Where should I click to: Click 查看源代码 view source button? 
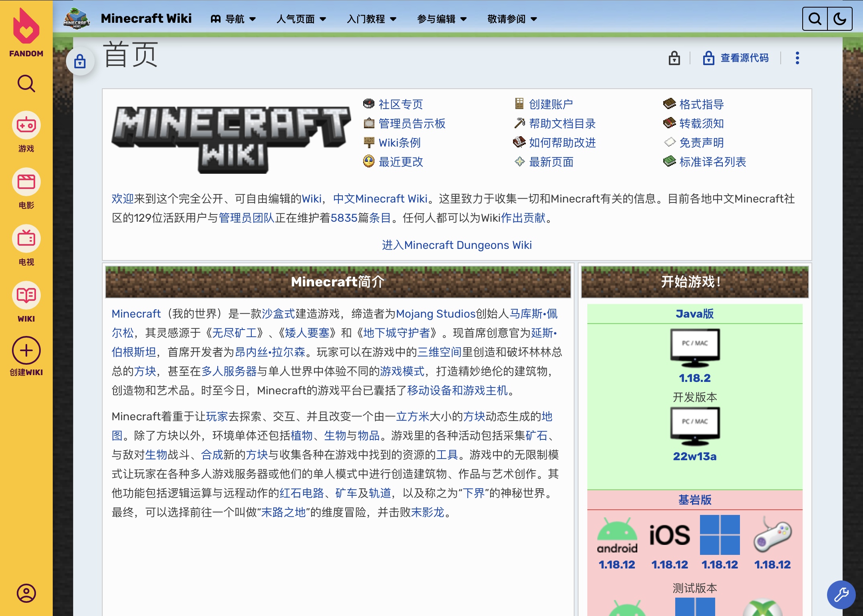pyautogui.click(x=736, y=58)
